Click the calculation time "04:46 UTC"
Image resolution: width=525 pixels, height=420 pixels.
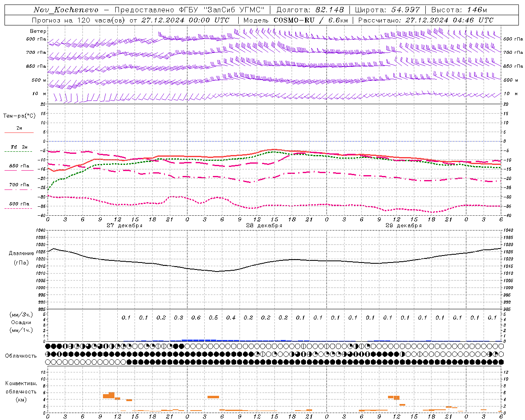(473, 20)
